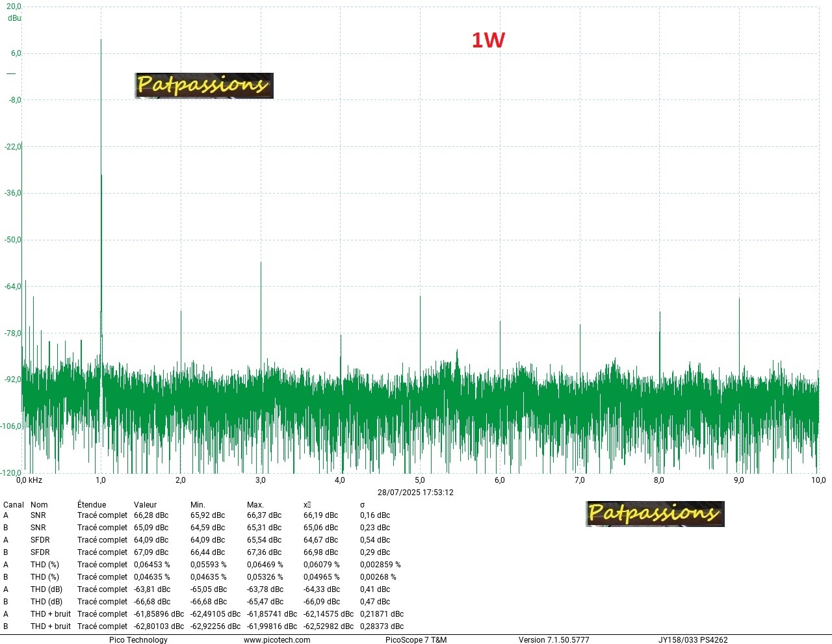Click the 1 kHz fundamental peak top
The width and height of the screenshot is (832, 644).
coord(101,40)
